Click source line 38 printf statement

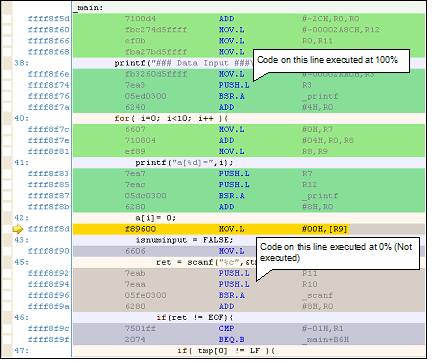(x=184, y=63)
